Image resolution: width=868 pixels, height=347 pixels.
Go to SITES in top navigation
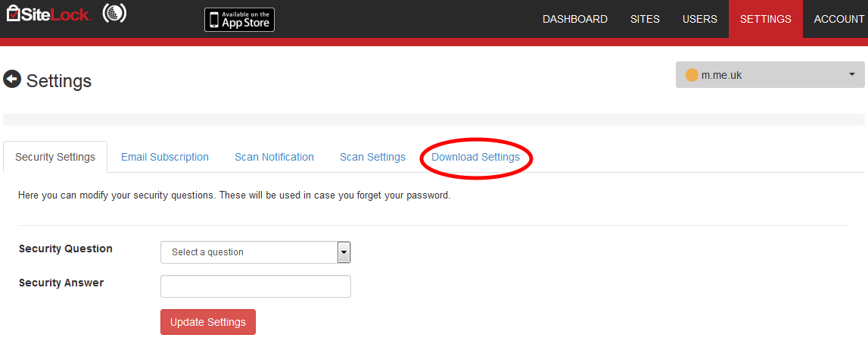pos(645,19)
